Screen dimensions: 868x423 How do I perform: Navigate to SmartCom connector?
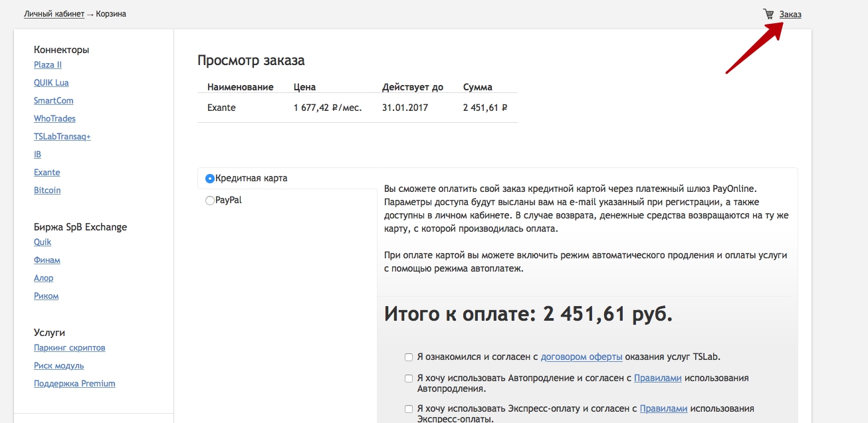(x=53, y=101)
